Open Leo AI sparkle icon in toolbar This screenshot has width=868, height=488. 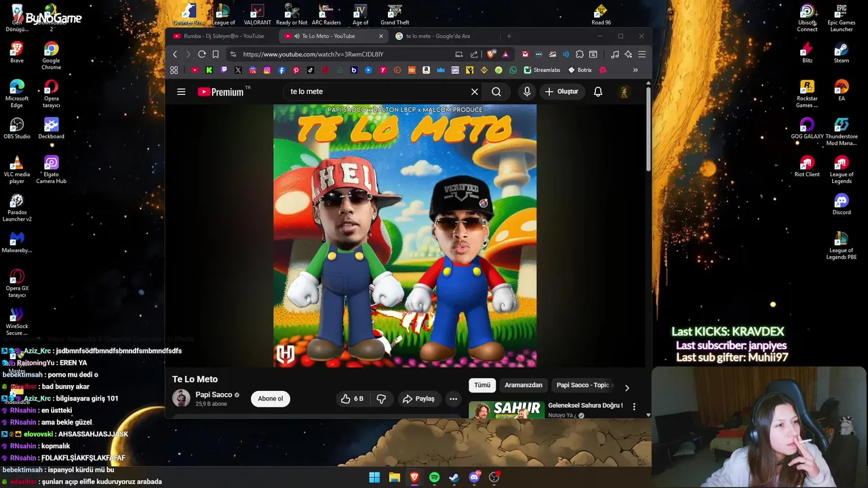tap(629, 54)
